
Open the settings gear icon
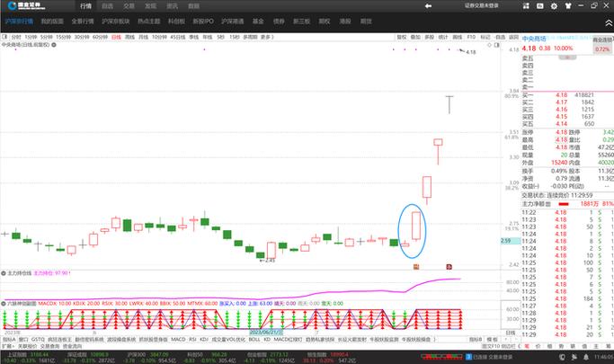click(x=554, y=6)
